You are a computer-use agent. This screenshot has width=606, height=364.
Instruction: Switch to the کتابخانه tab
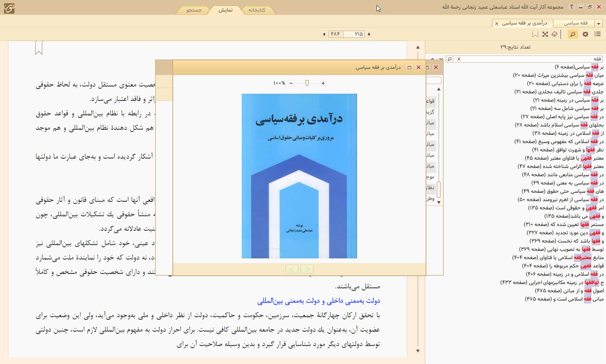(x=257, y=10)
